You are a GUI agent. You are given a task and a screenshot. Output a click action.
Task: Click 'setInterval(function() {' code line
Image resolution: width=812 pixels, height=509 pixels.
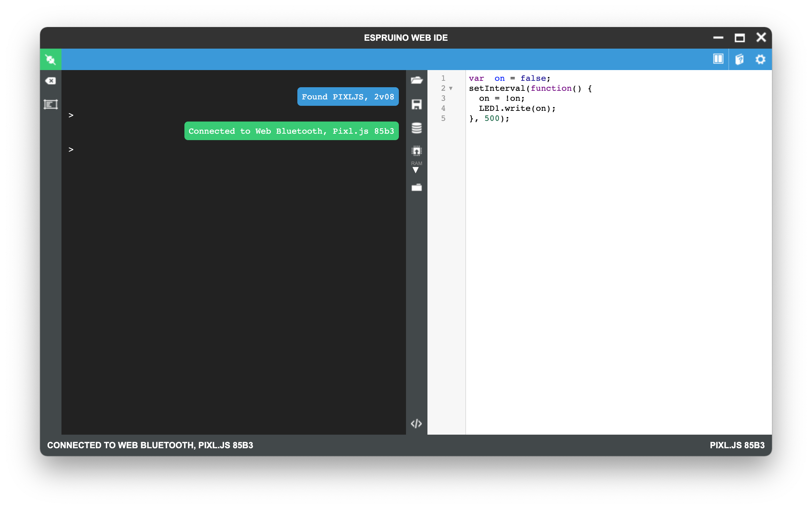coord(530,88)
